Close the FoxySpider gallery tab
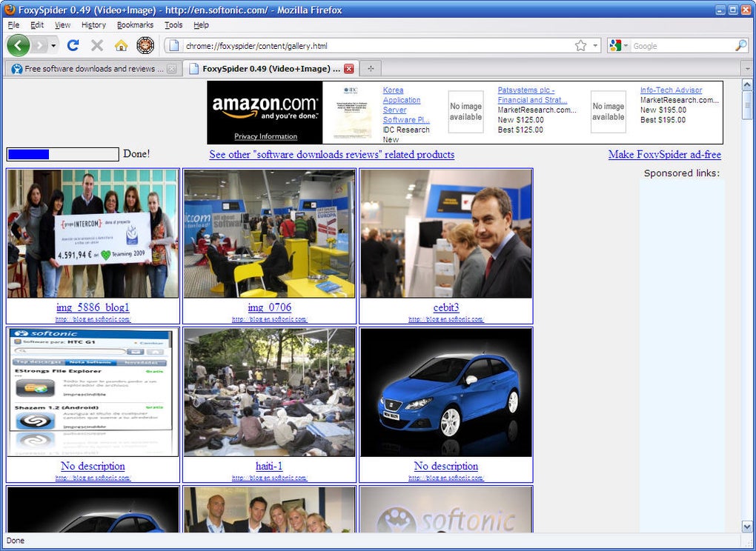 tap(349, 69)
